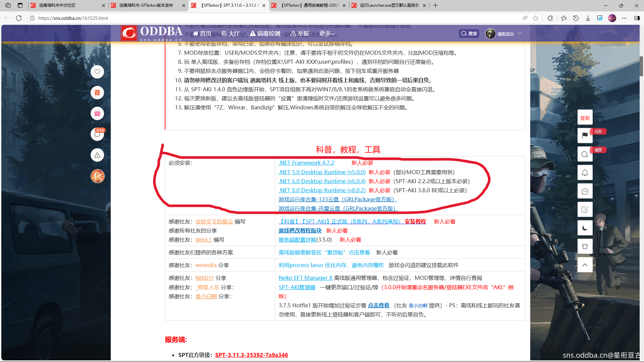The height and width of the screenshot is (362, 644).
Task: Open browser history icon
Action: 576,18
